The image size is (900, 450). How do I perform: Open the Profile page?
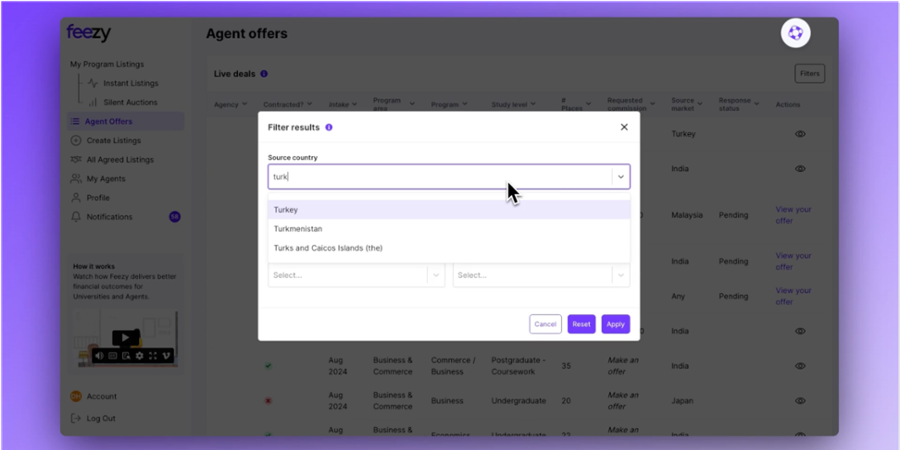coord(98,197)
